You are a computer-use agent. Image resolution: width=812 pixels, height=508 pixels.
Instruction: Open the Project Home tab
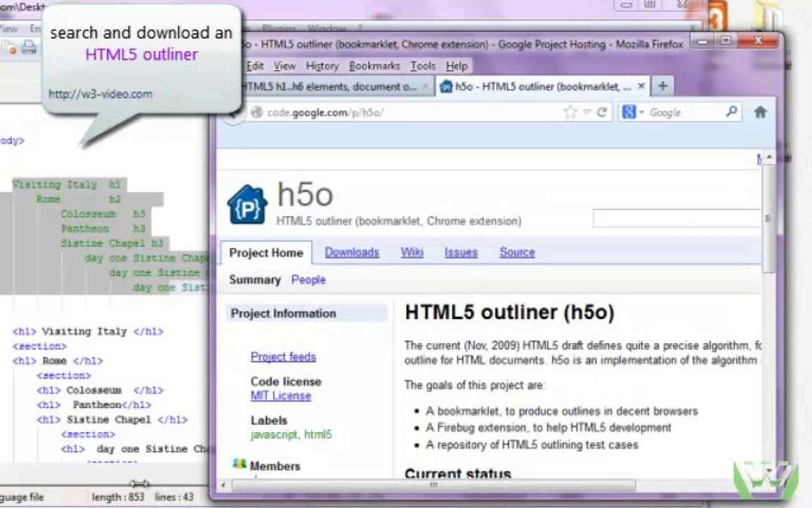pos(266,253)
